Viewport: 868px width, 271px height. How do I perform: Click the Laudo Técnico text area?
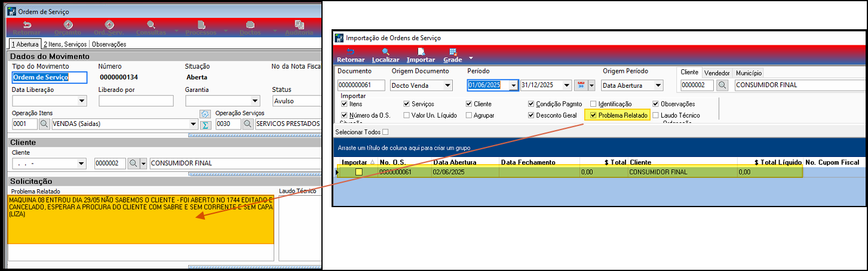300,227
